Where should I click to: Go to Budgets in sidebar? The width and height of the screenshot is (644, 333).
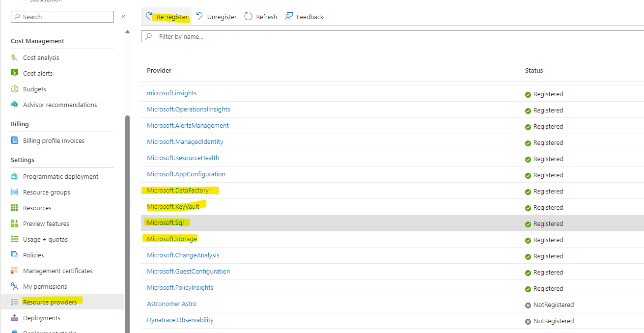tap(34, 89)
